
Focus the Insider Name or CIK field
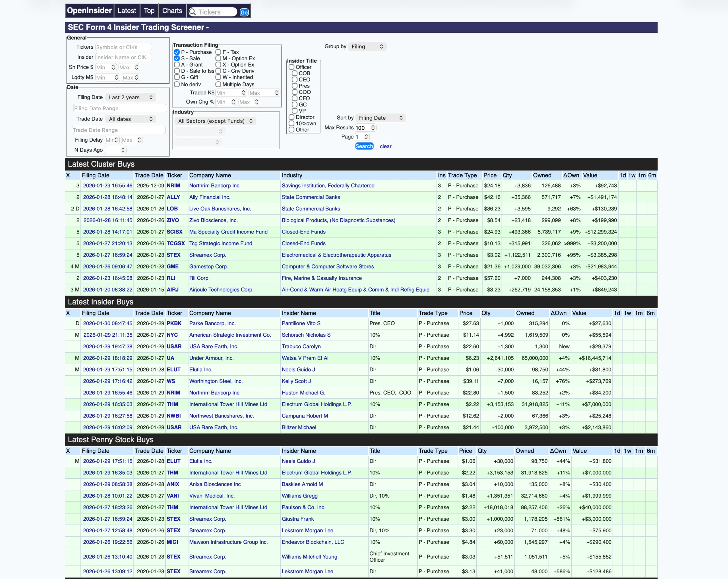pyautogui.click(x=123, y=57)
